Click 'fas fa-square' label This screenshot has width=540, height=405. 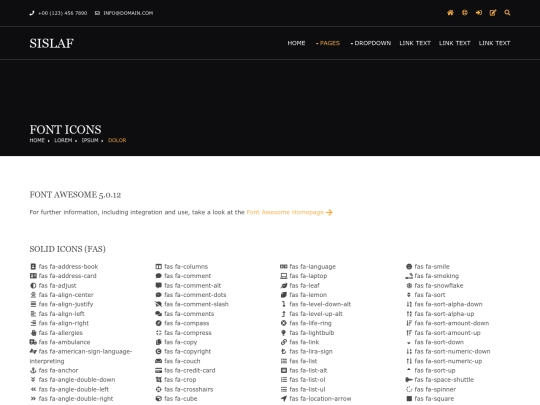pyautogui.click(x=434, y=399)
